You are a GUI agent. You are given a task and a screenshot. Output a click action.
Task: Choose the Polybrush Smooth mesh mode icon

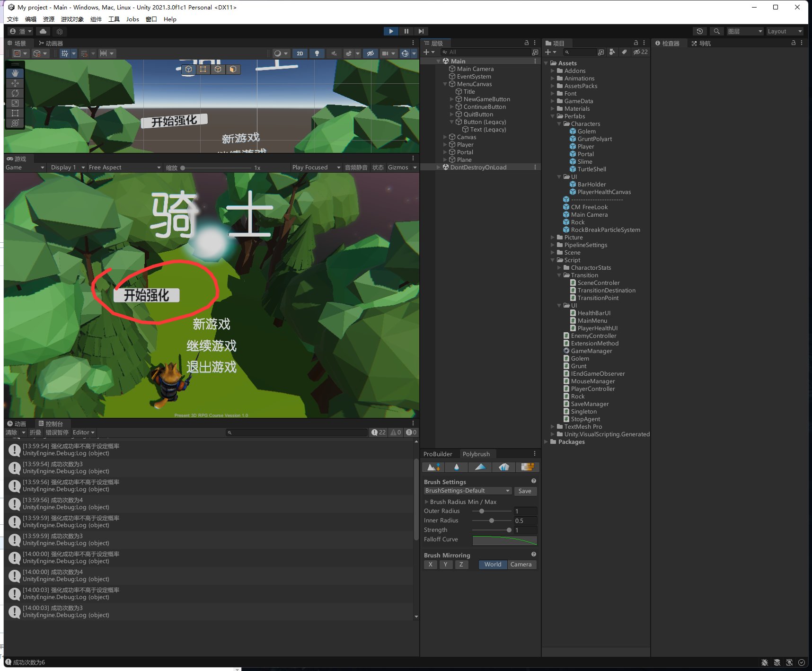click(x=456, y=467)
